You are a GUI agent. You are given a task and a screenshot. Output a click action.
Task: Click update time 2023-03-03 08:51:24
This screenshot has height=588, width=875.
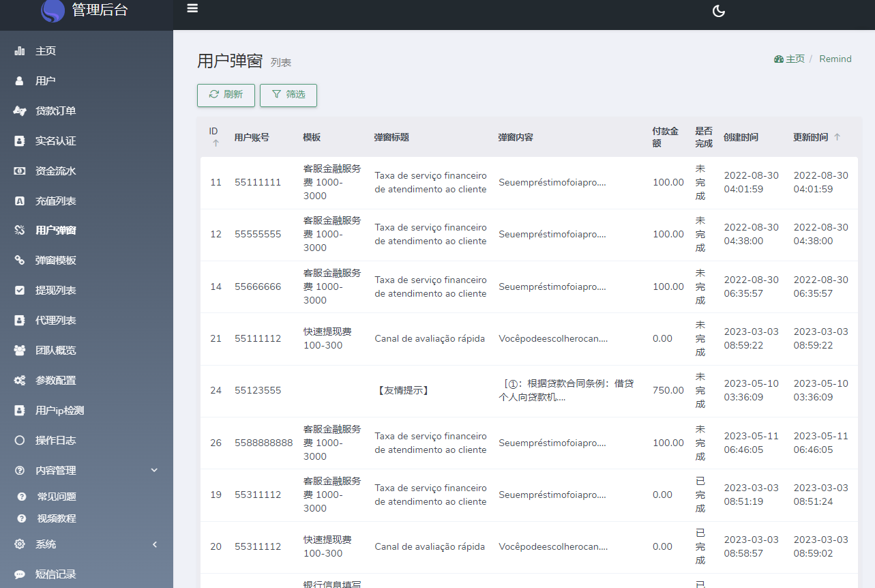coord(821,495)
